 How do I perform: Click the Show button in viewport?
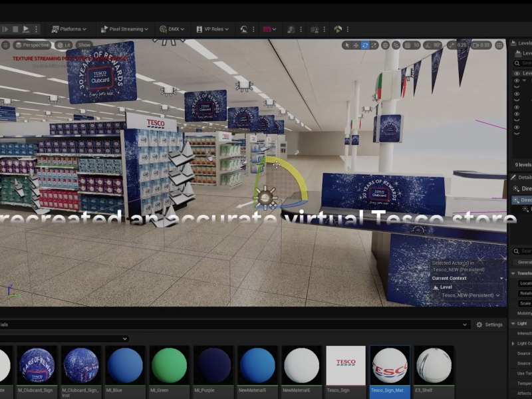point(84,45)
